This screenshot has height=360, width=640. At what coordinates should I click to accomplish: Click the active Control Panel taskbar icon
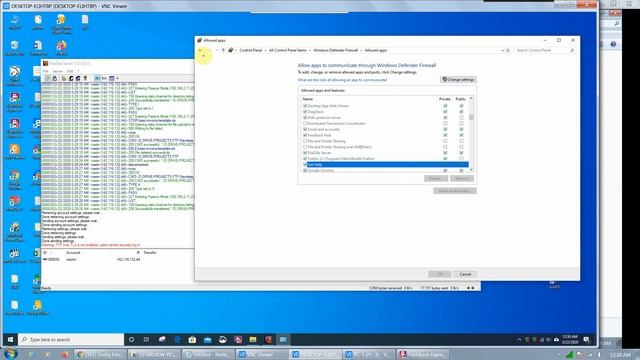(283, 340)
